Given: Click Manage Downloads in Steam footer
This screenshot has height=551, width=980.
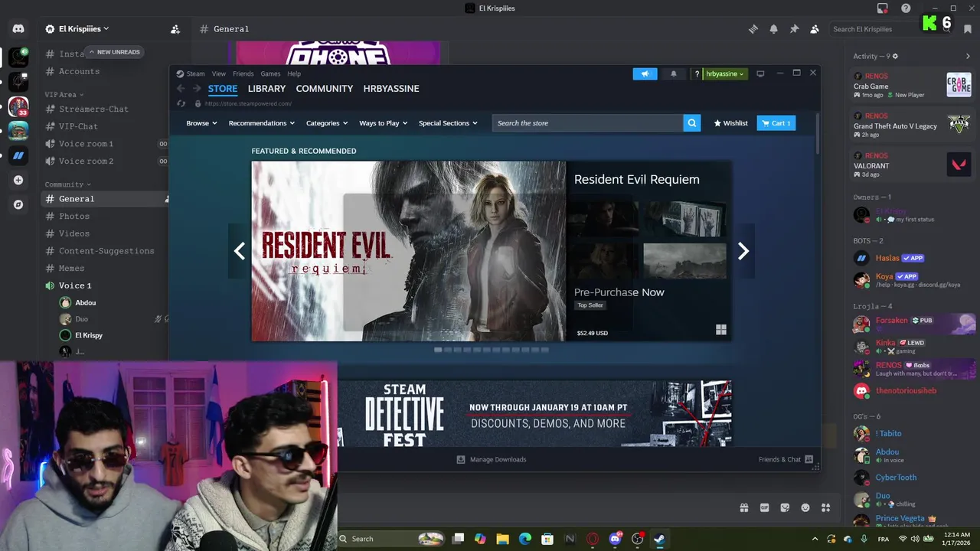Looking at the screenshot, I should pyautogui.click(x=492, y=459).
